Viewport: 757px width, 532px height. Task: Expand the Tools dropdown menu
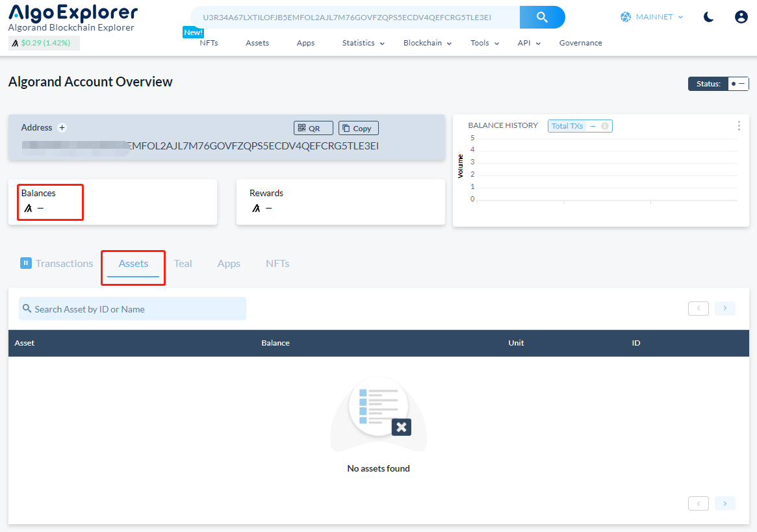click(485, 43)
